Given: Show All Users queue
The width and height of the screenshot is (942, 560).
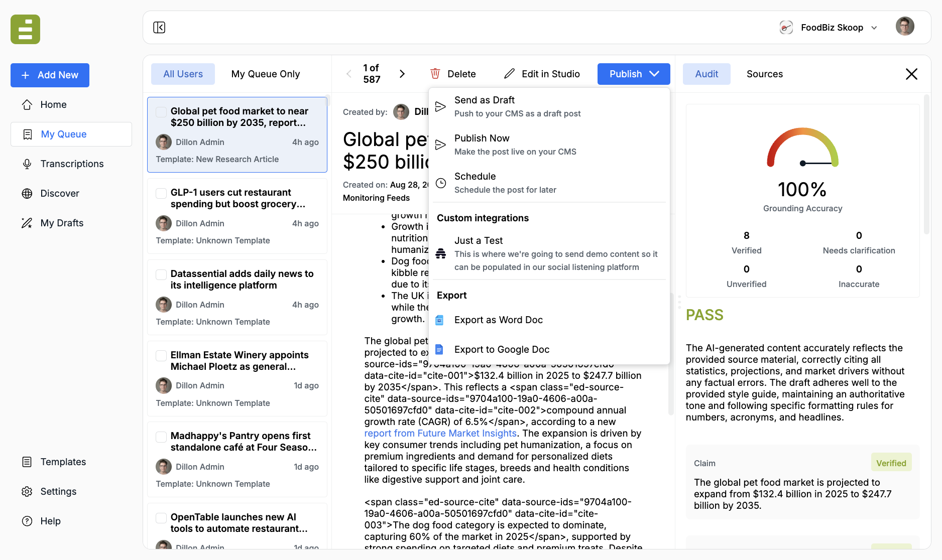Looking at the screenshot, I should (183, 74).
